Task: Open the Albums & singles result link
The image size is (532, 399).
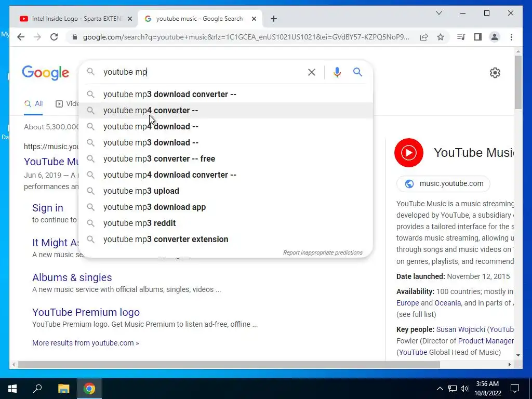Action: [72, 277]
